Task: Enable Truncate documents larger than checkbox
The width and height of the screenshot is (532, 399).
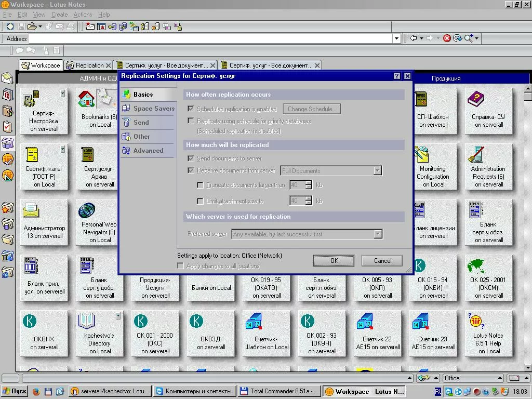Action: (201, 185)
